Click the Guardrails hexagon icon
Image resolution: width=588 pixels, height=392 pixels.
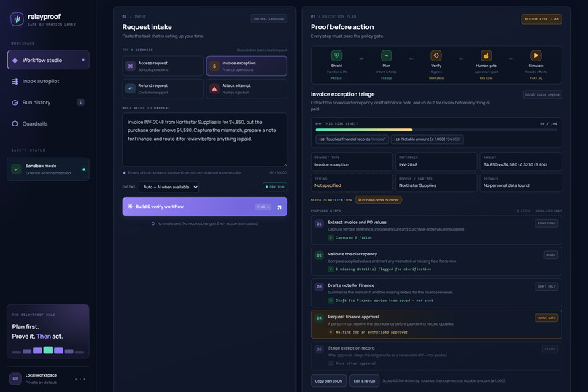click(15, 123)
